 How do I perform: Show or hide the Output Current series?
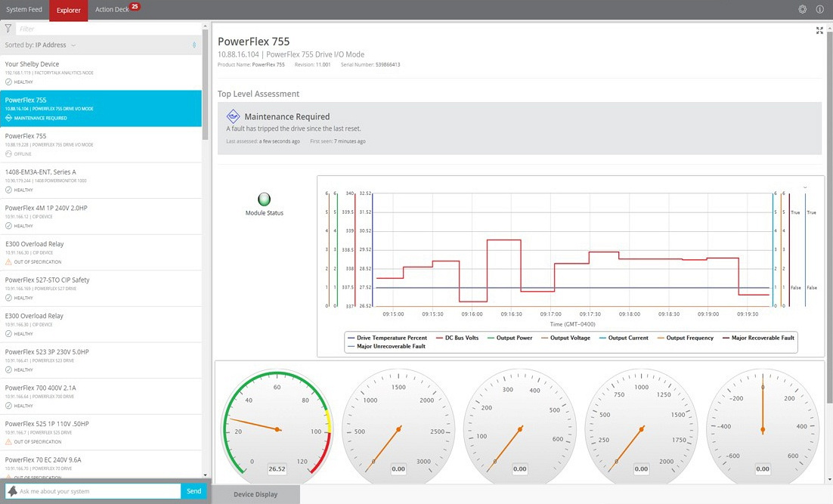point(624,338)
